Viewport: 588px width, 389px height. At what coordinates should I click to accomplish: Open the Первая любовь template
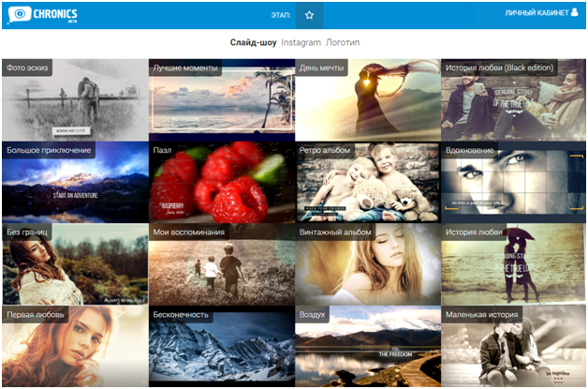pos(75,346)
